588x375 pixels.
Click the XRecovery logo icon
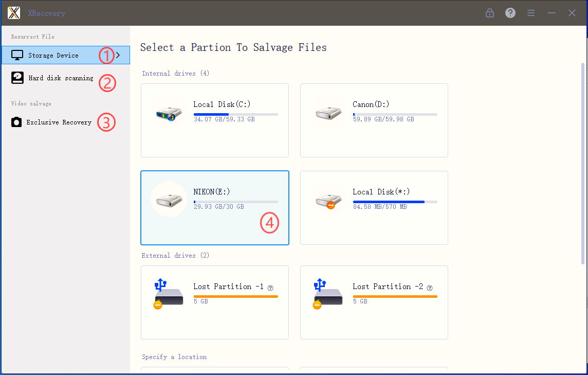(x=14, y=13)
